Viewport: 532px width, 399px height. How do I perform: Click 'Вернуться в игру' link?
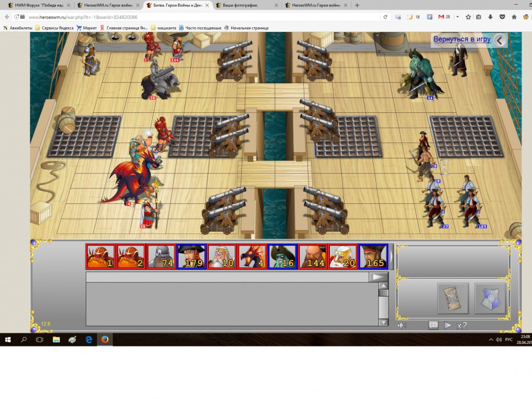[462, 40]
